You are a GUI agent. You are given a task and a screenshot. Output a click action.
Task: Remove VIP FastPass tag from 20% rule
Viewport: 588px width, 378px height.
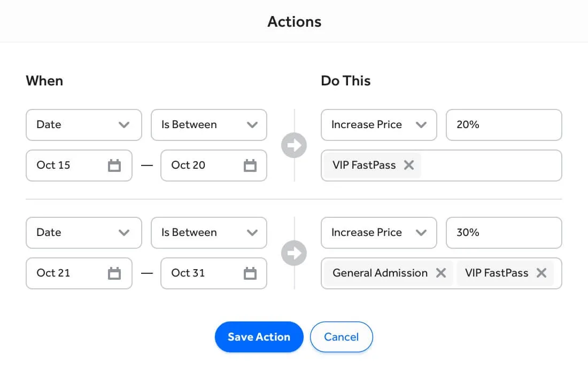pos(409,165)
